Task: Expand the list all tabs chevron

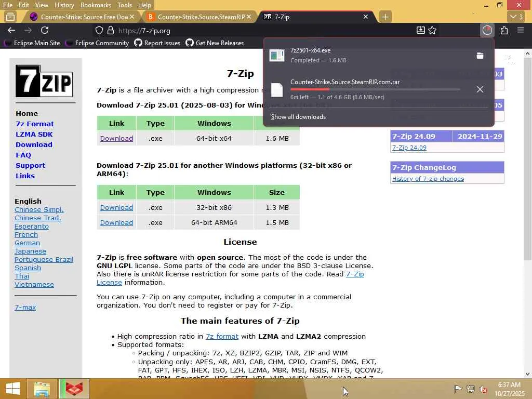Action: pos(517,17)
